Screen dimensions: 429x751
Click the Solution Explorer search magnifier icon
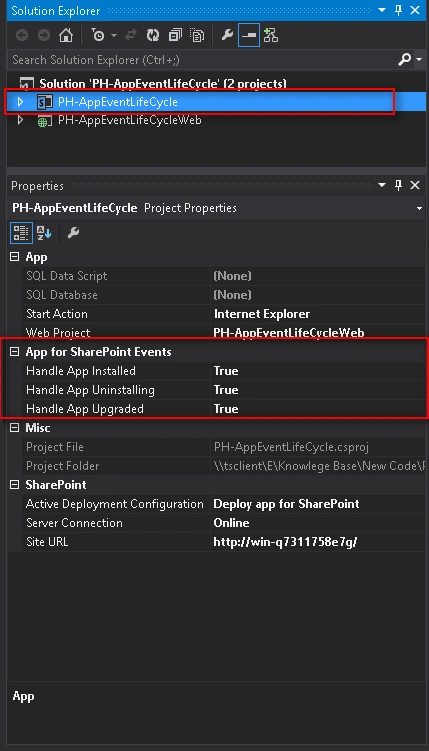(405, 59)
